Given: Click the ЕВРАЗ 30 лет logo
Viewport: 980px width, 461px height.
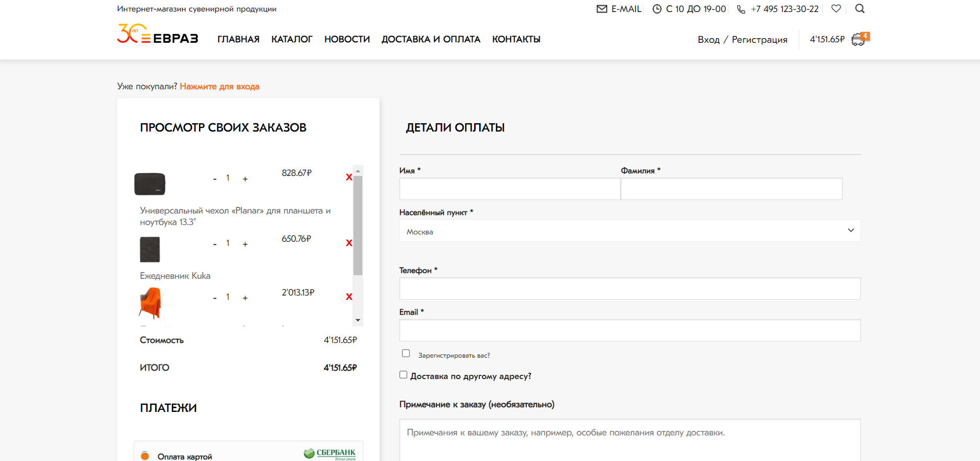Looking at the screenshot, I should [x=158, y=34].
